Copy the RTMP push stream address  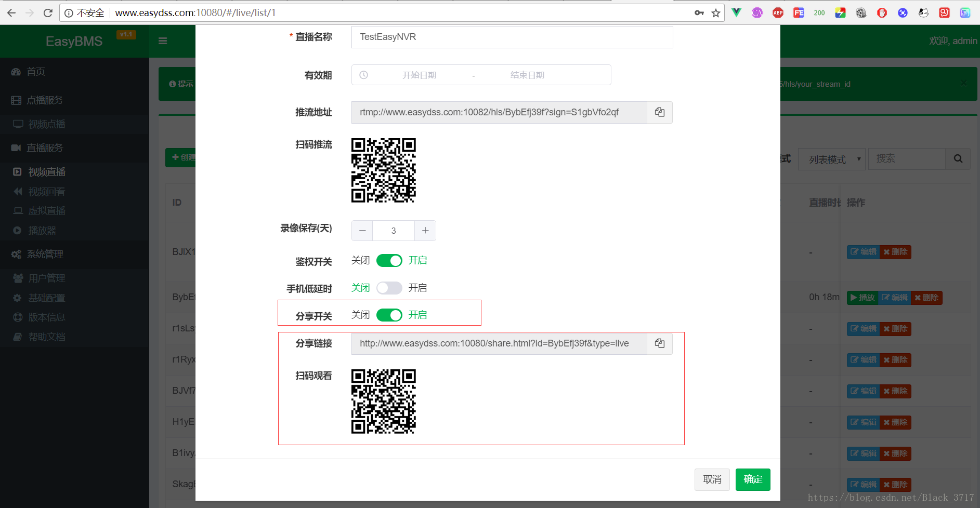pyautogui.click(x=660, y=112)
